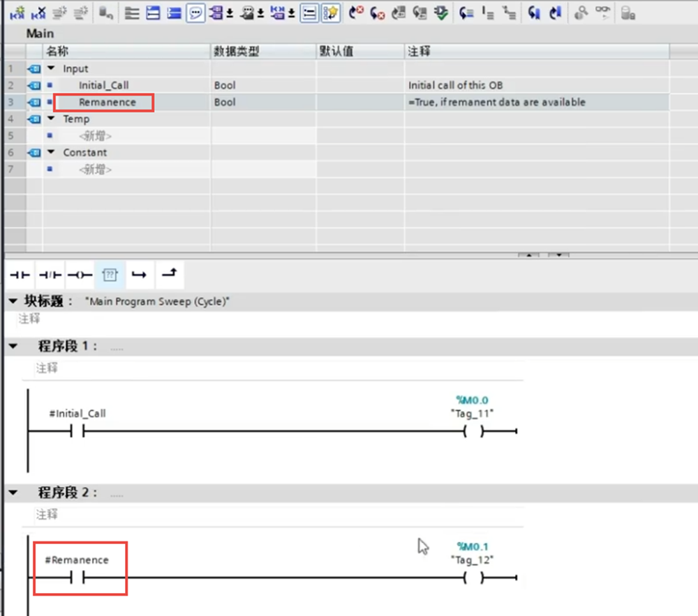Click the open branch icon
This screenshot has width=698, height=616.
(x=139, y=276)
